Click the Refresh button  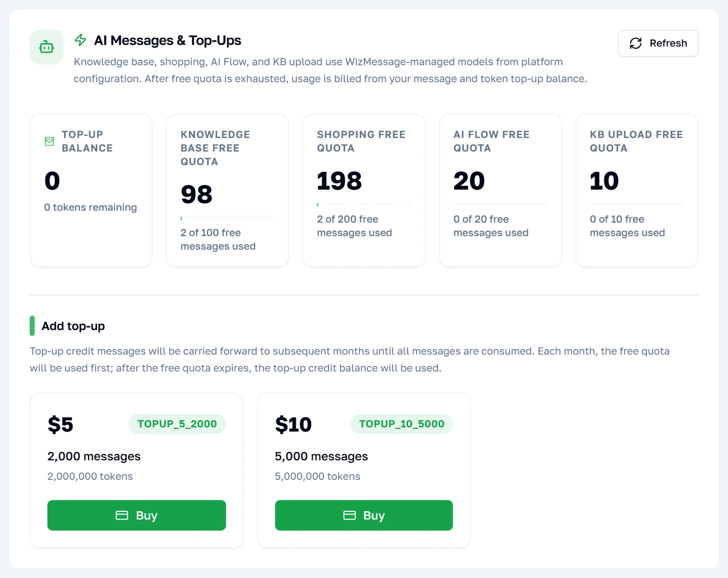pos(658,43)
